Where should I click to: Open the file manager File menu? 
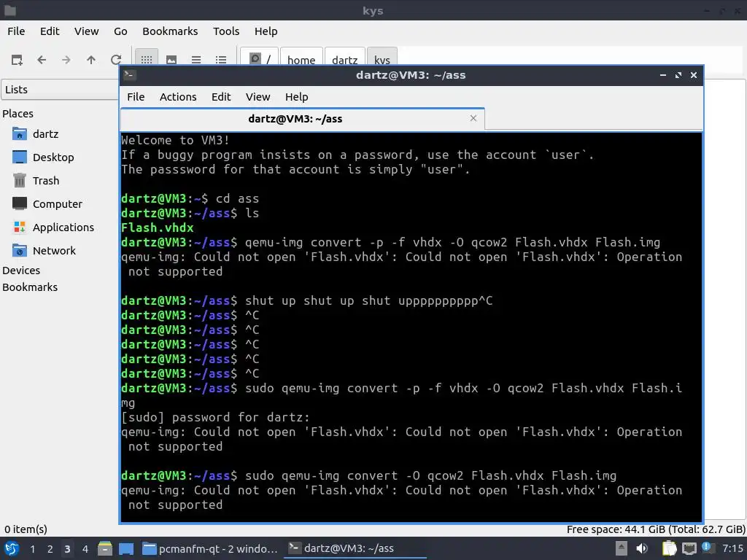16,31
